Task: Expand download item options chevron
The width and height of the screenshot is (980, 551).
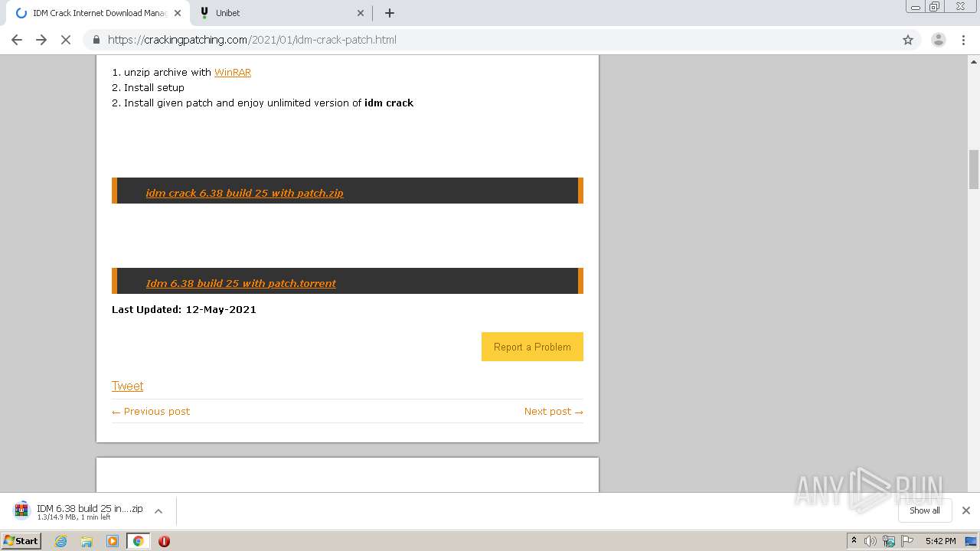Action: [x=158, y=511]
